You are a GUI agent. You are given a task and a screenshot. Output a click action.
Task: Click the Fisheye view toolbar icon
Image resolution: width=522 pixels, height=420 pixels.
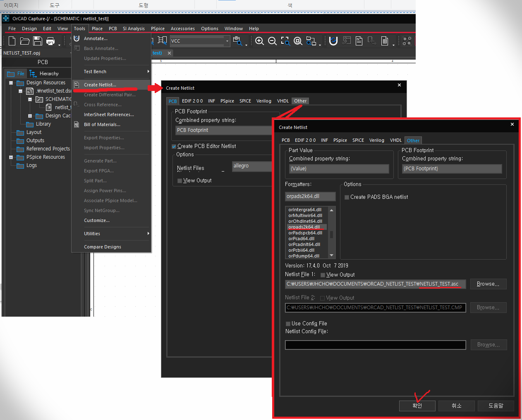pyautogui.click(x=311, y=41)
